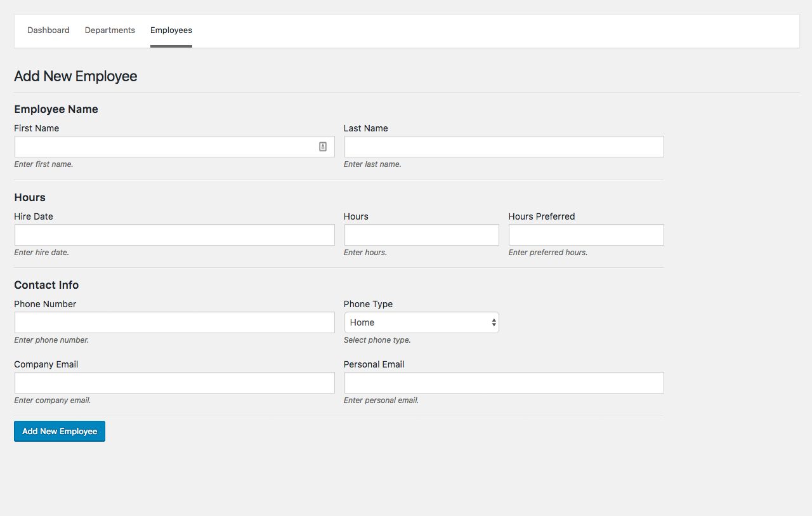Click the Hire Date field label
812x516 pixels.
(x=34, y=216)
